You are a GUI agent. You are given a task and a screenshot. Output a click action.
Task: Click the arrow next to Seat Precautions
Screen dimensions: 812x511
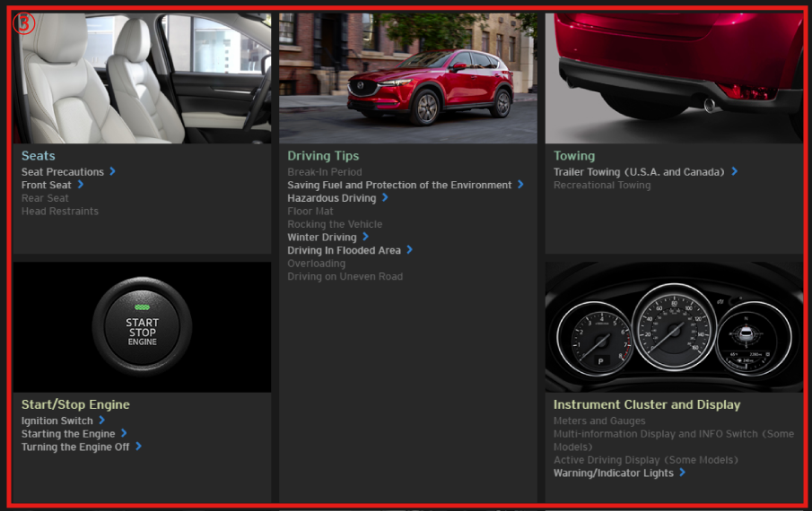(112, 171)
